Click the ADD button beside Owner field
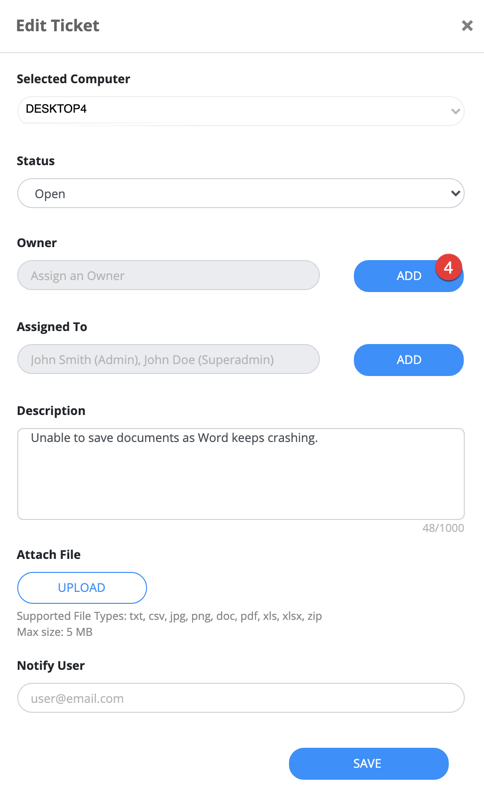This screenshot has width=484, height=796. tap(408, 276)
